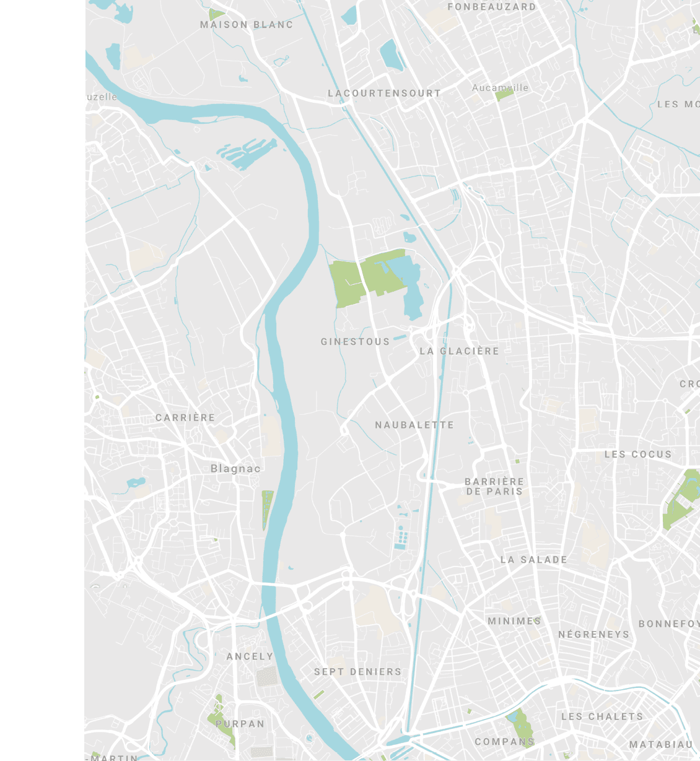Click the LA GLACIÈRE neighborhood label
700x761 pixels.
(x=460, y=351)
